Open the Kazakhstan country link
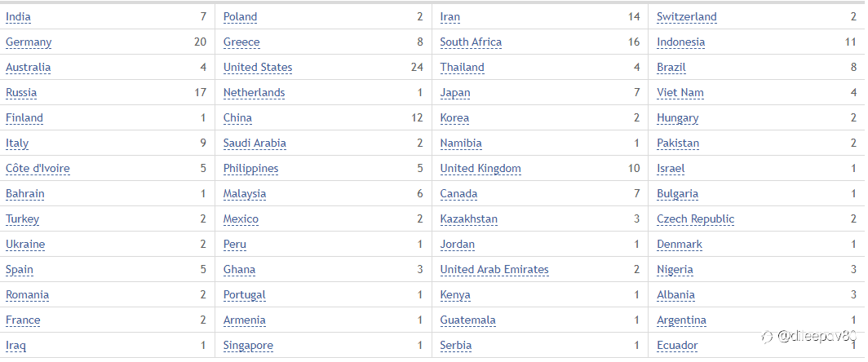This screenshot has width=868, height=362. click(469, 219)
